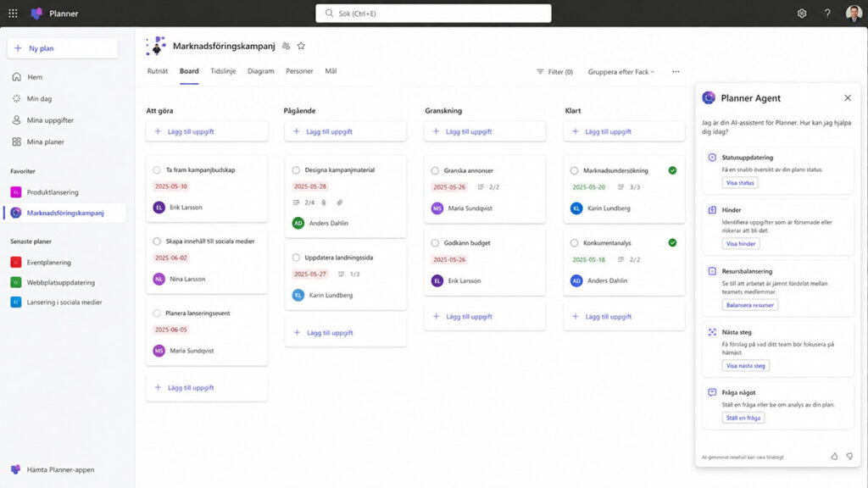Image resolution: width=868 pixels, height=488 pixels.
Task: Mark Skapa innehåll till sociala medier complete
Action: coord(157,241)
